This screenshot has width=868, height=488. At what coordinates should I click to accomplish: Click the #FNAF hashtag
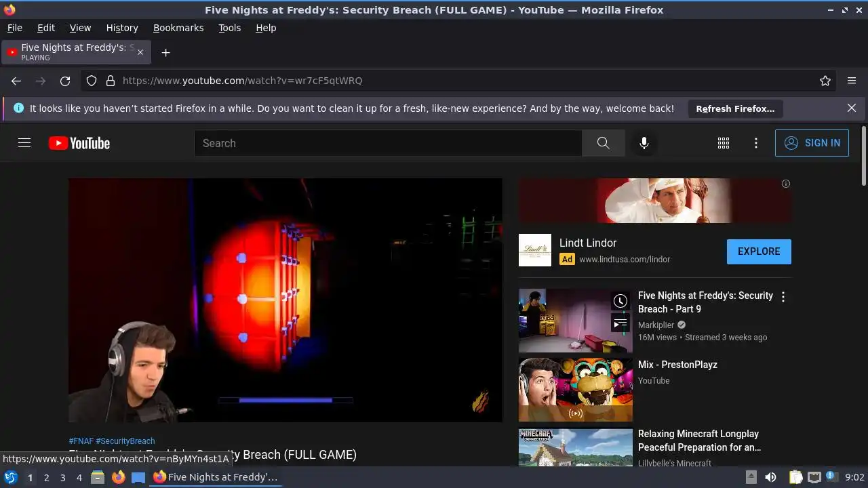point(81,441)
